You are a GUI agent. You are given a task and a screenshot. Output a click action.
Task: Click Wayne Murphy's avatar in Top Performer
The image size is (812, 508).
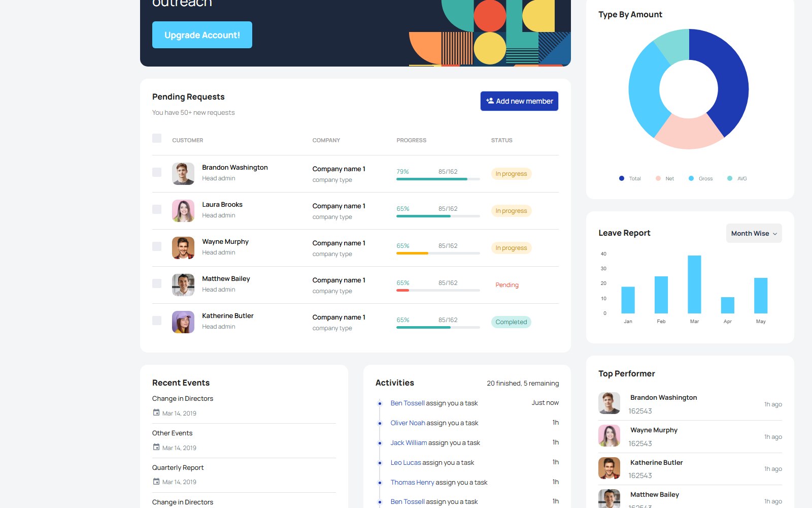point(609,436)
